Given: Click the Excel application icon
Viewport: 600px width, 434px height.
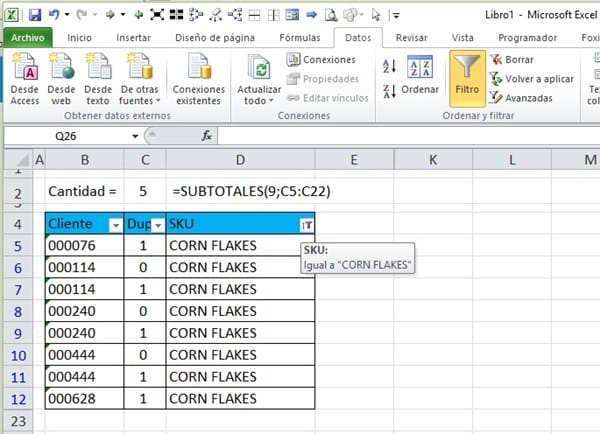Looking at the screenshot, I should 11,15.
